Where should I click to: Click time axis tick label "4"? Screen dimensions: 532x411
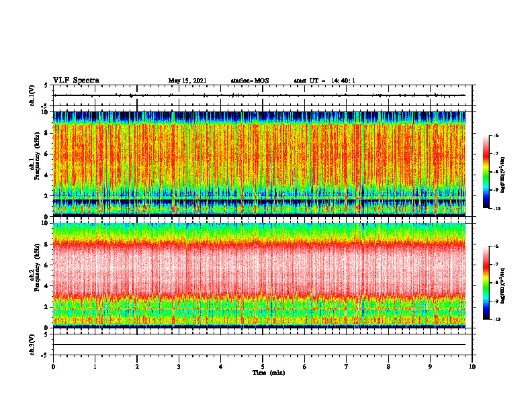click(x=221, y=367)
